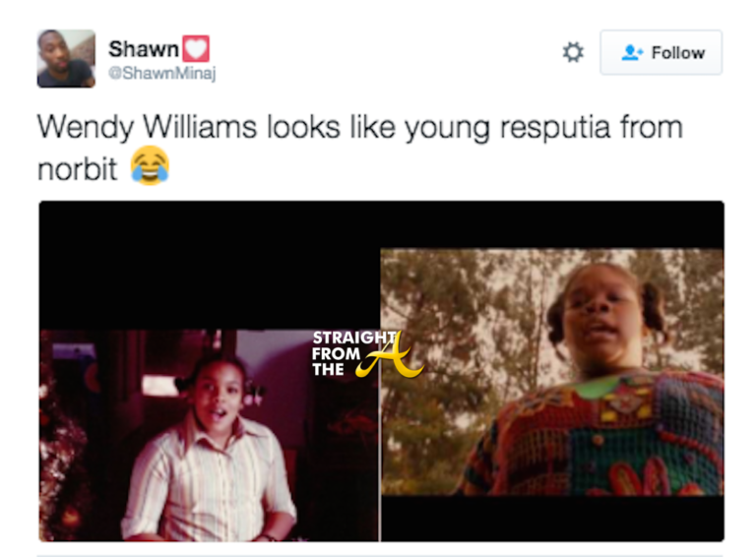Click the black bar below the right photo
The image size is (756, 557).
[x=552, y=519]
